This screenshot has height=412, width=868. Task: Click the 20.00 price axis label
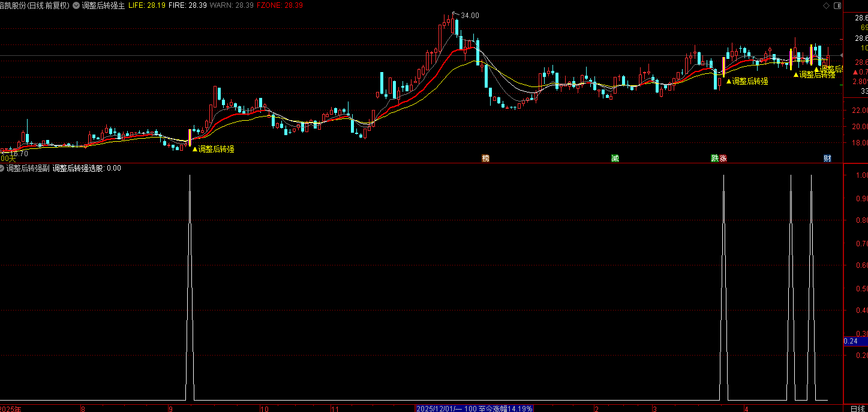861,127
